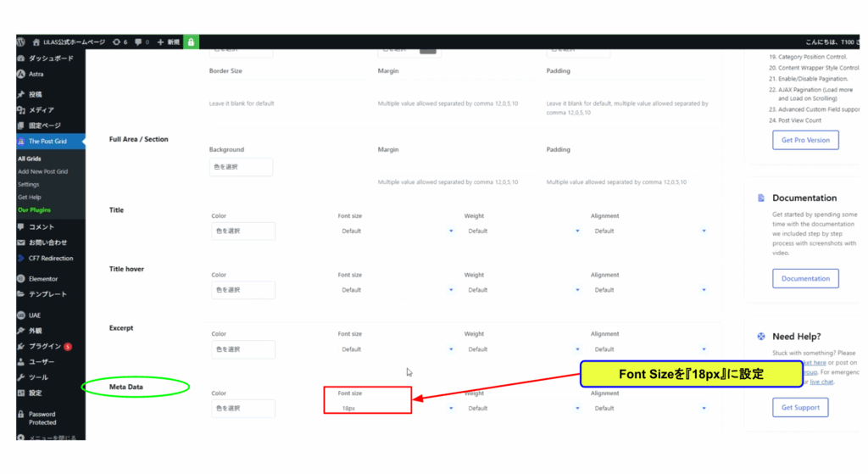Open the Meta Data Font size dropdown

[397, 408]
